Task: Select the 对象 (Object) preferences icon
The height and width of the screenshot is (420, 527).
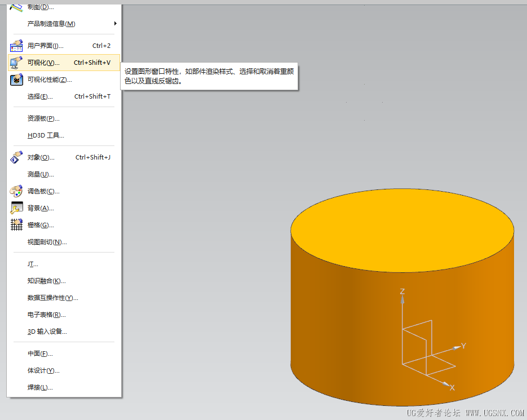Action: 16,157
